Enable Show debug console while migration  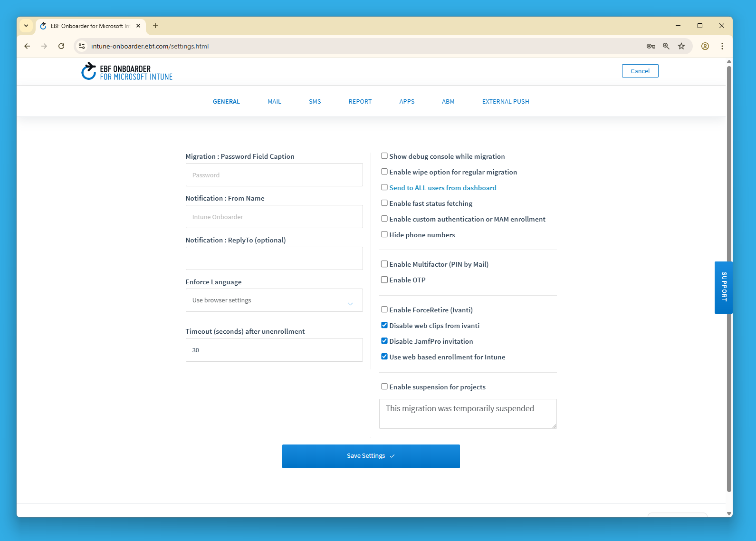pos(384,156)
